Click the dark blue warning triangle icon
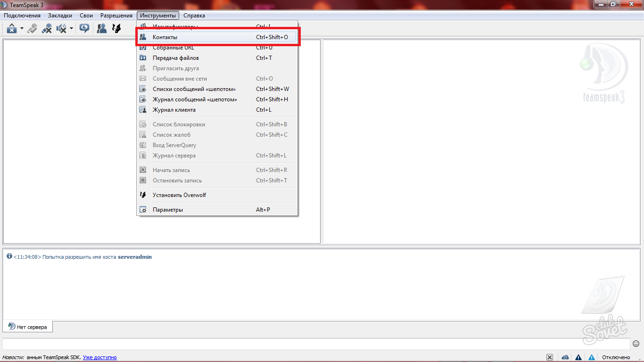The width and height of the screenshot is (644, 362). 578,357
